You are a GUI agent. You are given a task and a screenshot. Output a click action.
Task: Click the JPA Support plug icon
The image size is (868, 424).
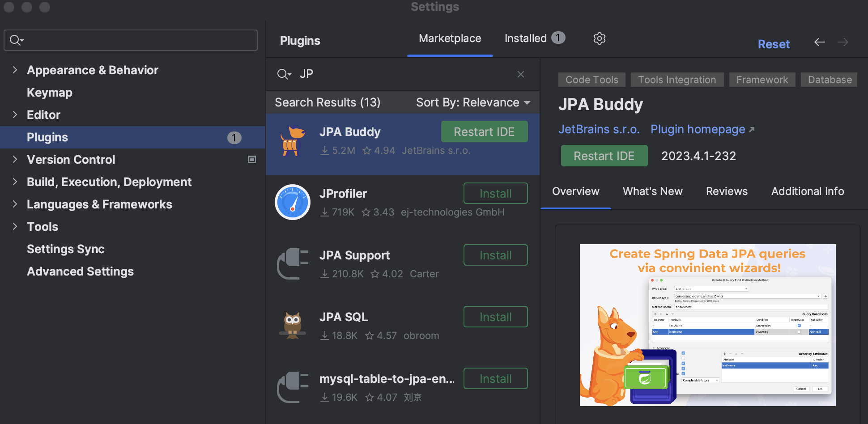pos(293,264)
